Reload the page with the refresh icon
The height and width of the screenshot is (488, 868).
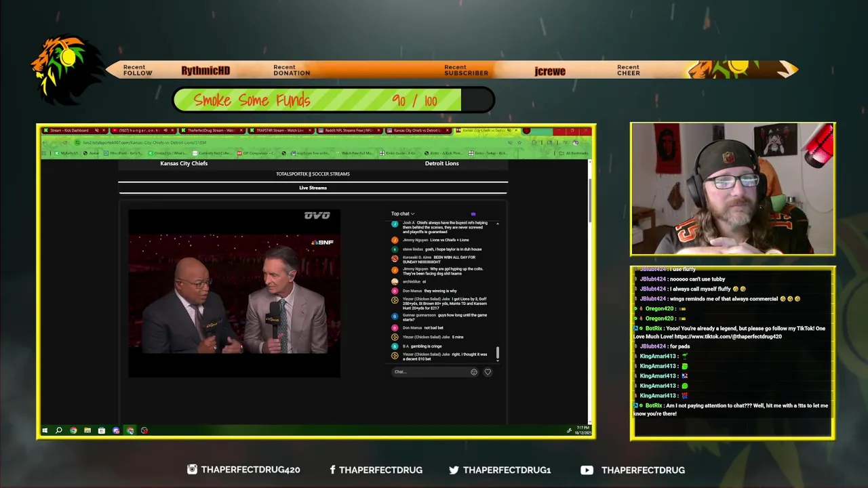[x=65, y=142]
